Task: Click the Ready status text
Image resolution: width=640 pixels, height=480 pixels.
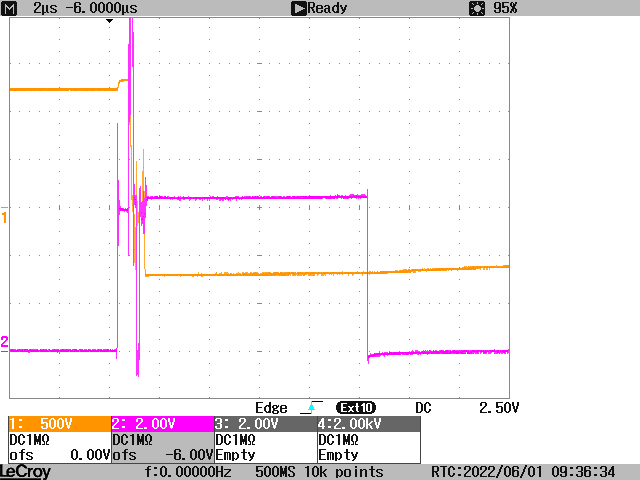Action: pyautogui.click(x=327, y=8)
